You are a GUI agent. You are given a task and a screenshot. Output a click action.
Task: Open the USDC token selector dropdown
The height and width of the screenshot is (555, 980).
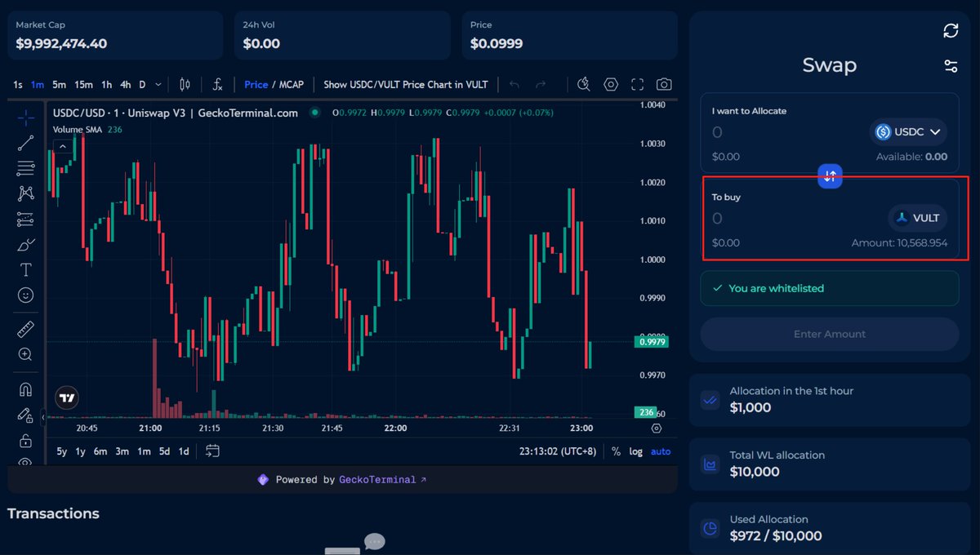coord(907,131)
